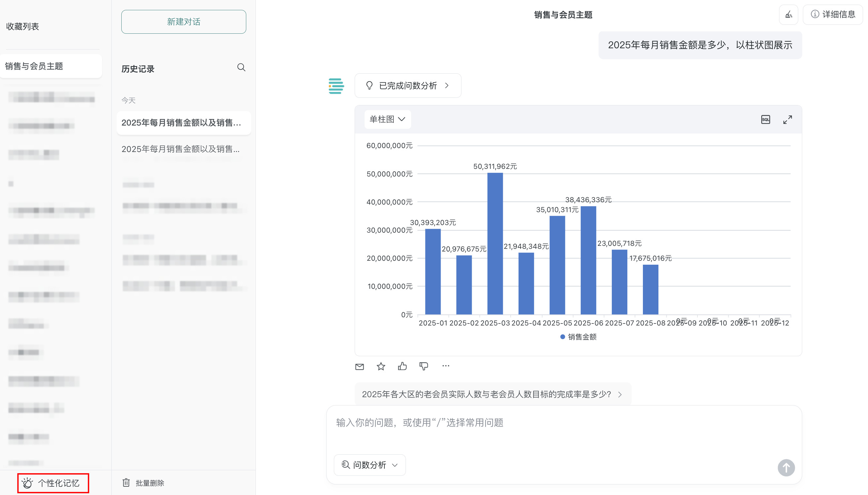Click the 今天 date group label
The height and width of the screenshot is (495, 868).
(129, 100)
